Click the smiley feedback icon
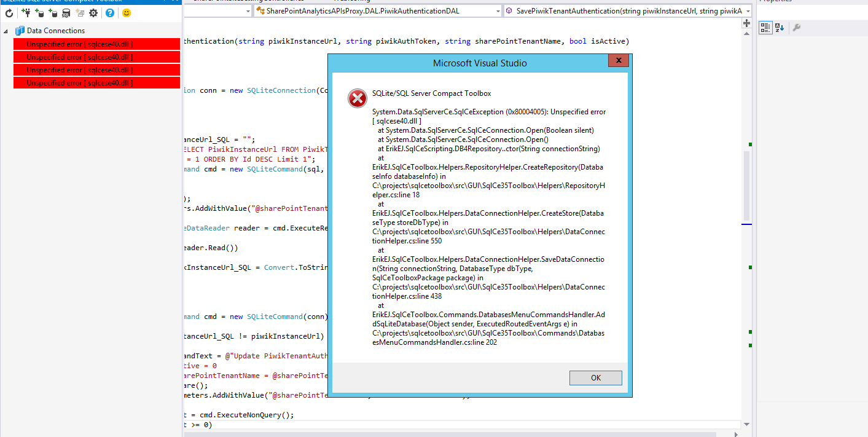The width and height of the screenshot is (868, 437). pyautogui.click(x=126, y=14)
